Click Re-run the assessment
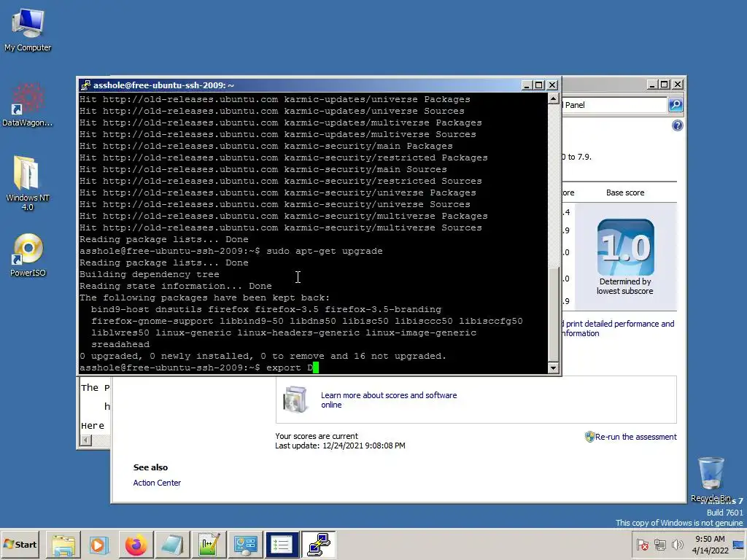The image size is (747, 560). (635, 437)
